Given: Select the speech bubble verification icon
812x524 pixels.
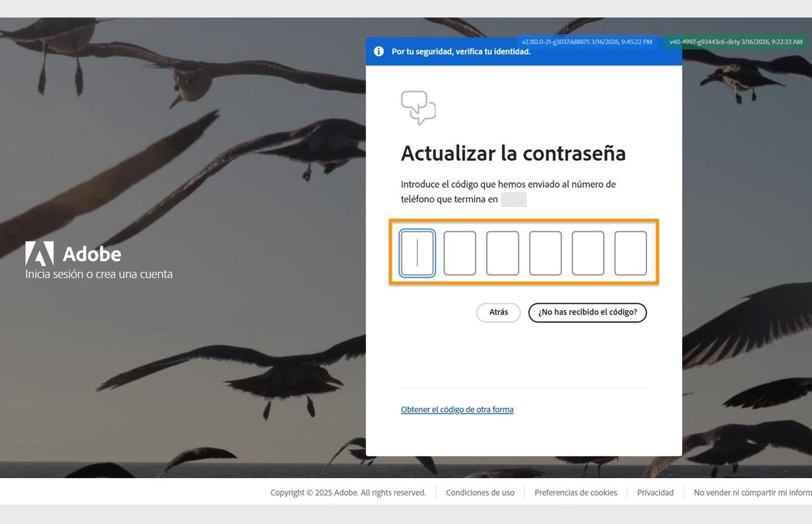Looking at the screenshot, I should click(x=418, y=107).
